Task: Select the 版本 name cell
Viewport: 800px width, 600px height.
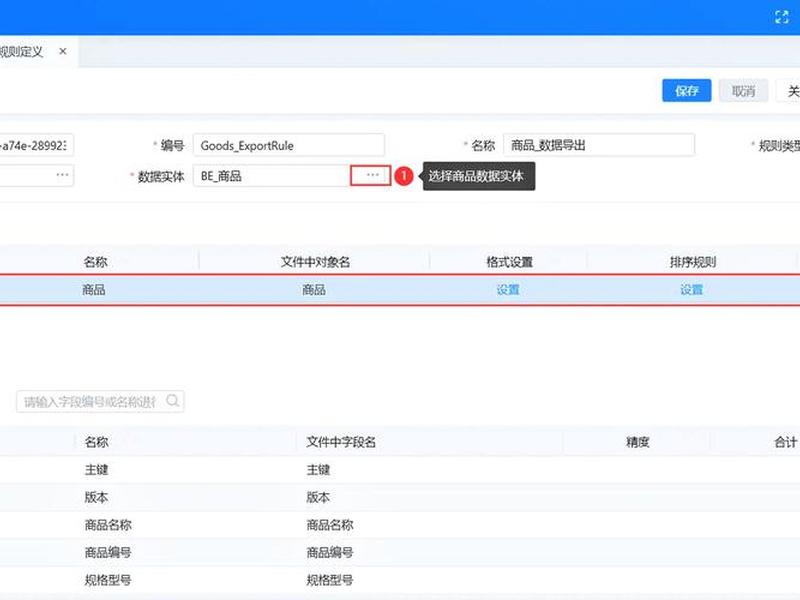Action: point(96,497)
